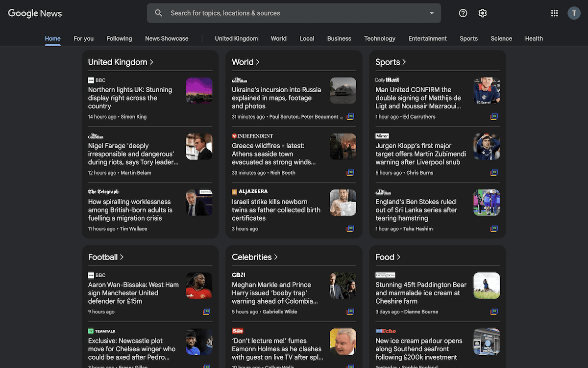Open the spiralling worklessness article
Screen dimensions: 588x368
pyautogui.click(x=130, y=210)
